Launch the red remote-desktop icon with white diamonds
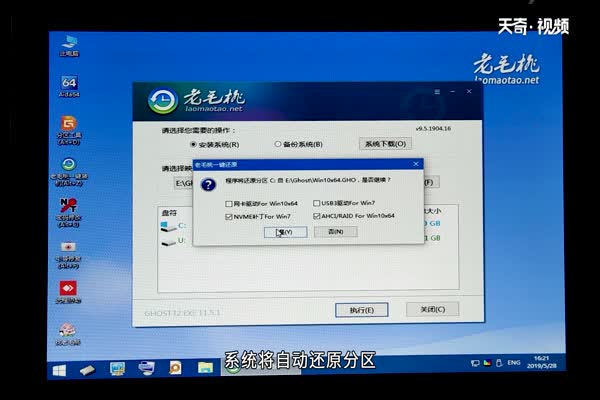Screen dimensions: 600x400 pos(68,292)
